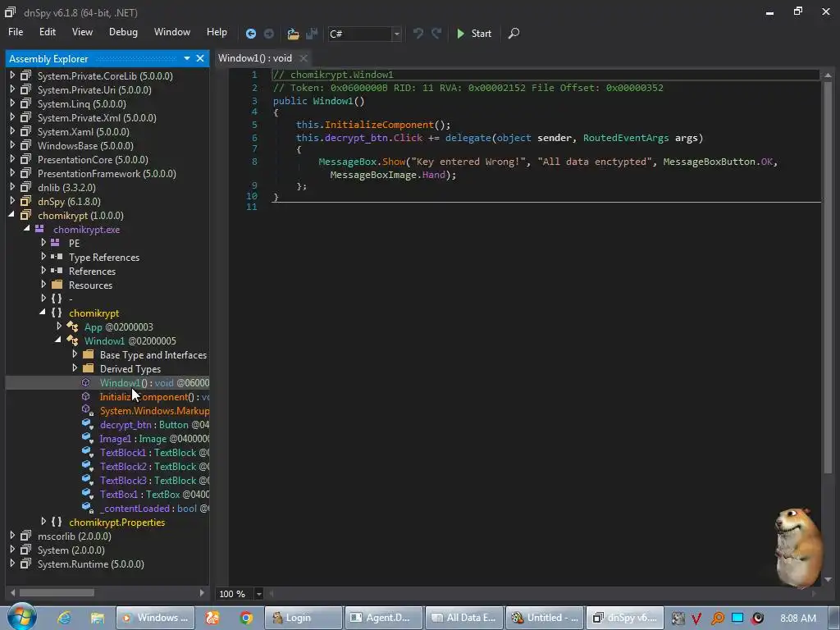Close the Assembly Explorer panel
This screenshot has width=840, height=630.
click(200, 58)
